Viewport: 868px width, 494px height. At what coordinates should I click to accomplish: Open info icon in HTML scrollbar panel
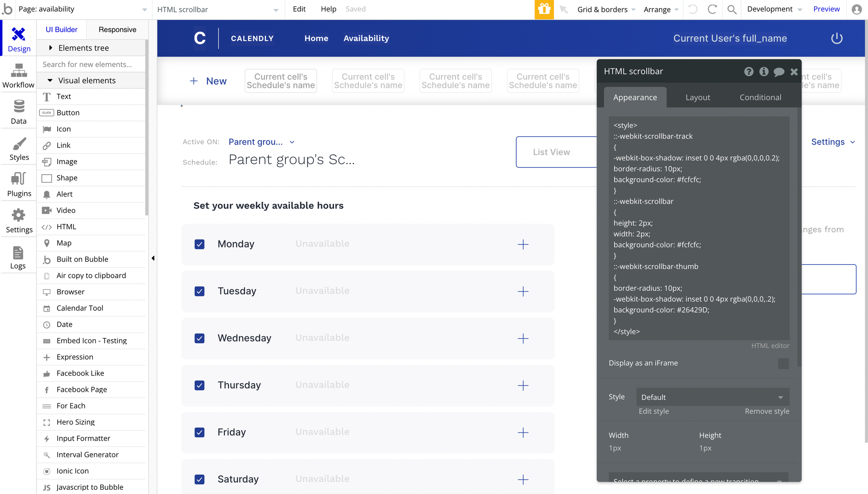point(764,72)
